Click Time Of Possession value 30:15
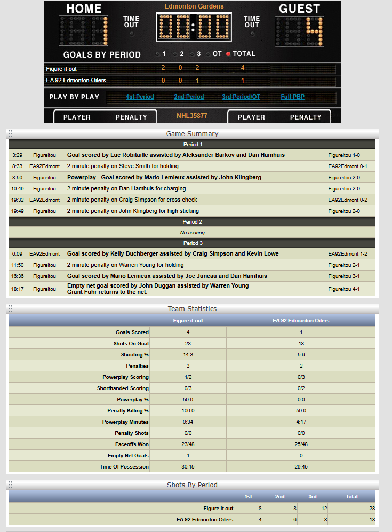 pos(188,467)
